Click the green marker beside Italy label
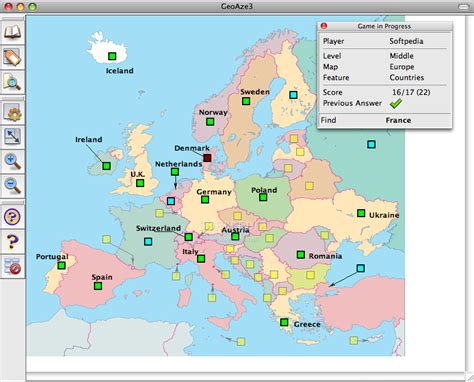The width and height of the screenshot is (474, 382). tap(201, 259)
